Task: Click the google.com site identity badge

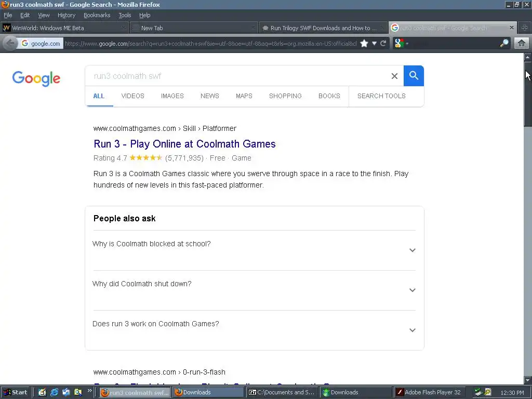Action: coord(41,44)
